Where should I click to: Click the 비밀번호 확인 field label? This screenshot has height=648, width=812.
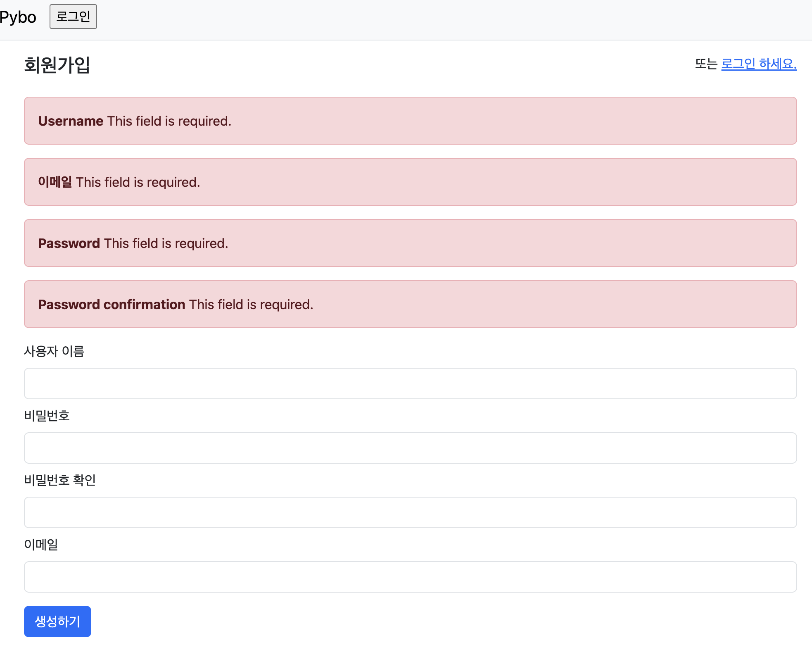tap(60, 481)
